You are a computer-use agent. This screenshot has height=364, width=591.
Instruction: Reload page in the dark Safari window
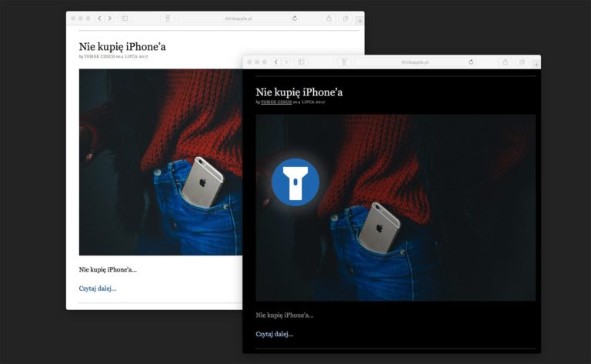coord(471,62)
